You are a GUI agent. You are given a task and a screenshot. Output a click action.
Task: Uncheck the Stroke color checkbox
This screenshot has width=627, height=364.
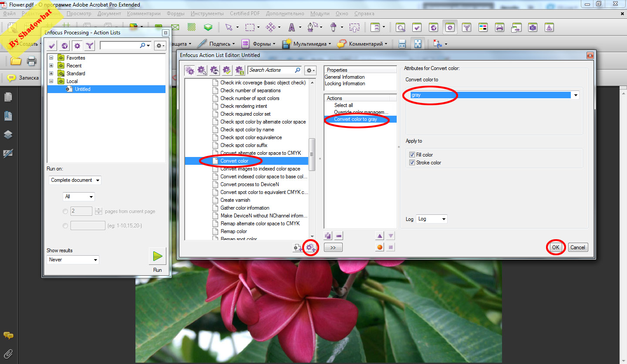coord(412,163)
